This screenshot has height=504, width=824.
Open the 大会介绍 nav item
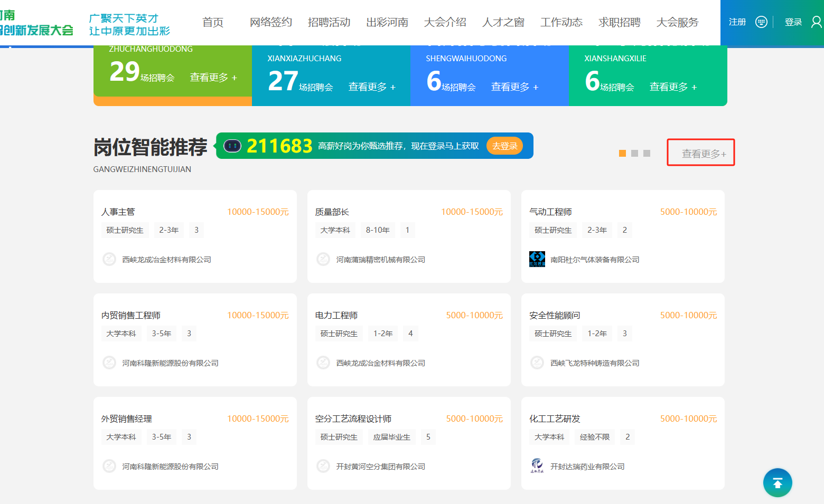445,22
